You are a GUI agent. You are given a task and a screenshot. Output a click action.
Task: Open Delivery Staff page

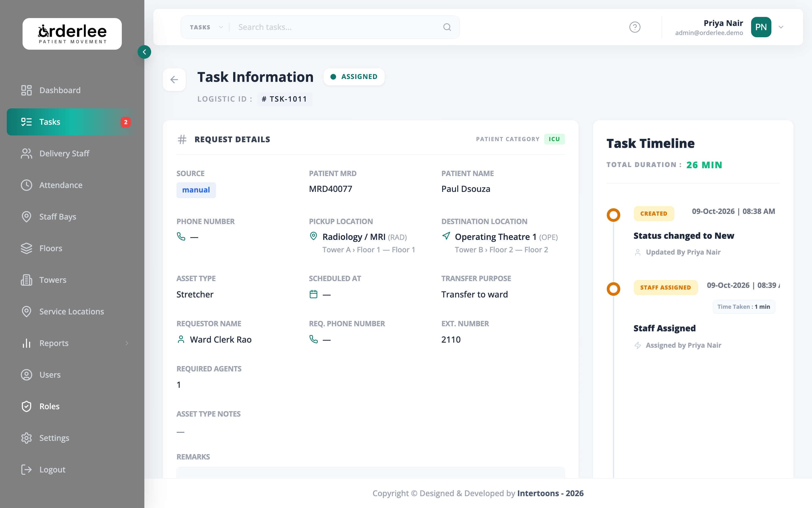[x=72, y=154]
